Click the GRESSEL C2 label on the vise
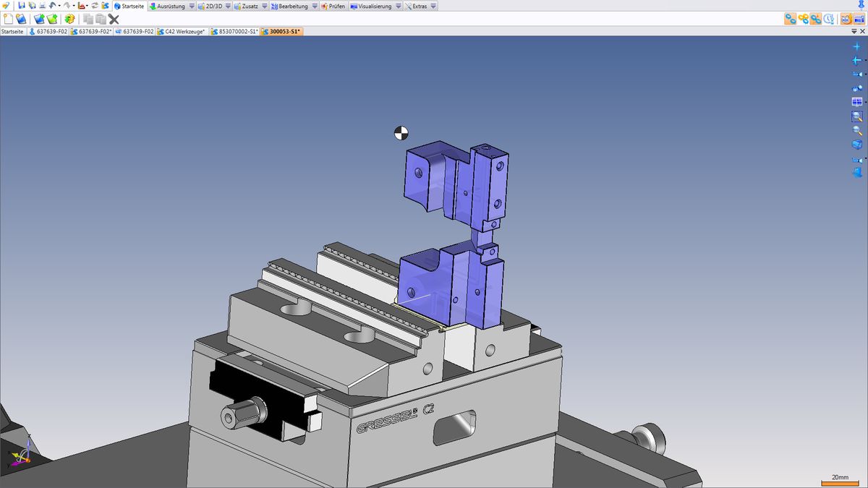The width and height of the screenshot is (868, 488). [395, 419]
